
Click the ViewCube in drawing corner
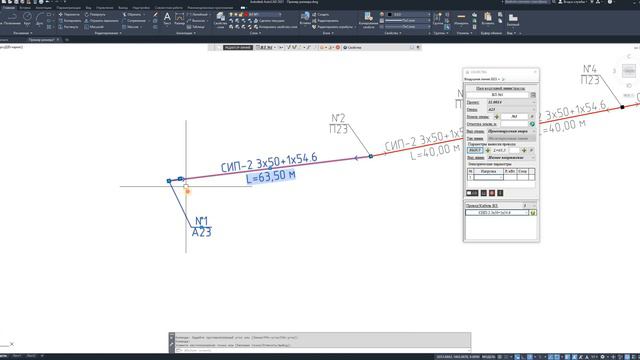629,71
